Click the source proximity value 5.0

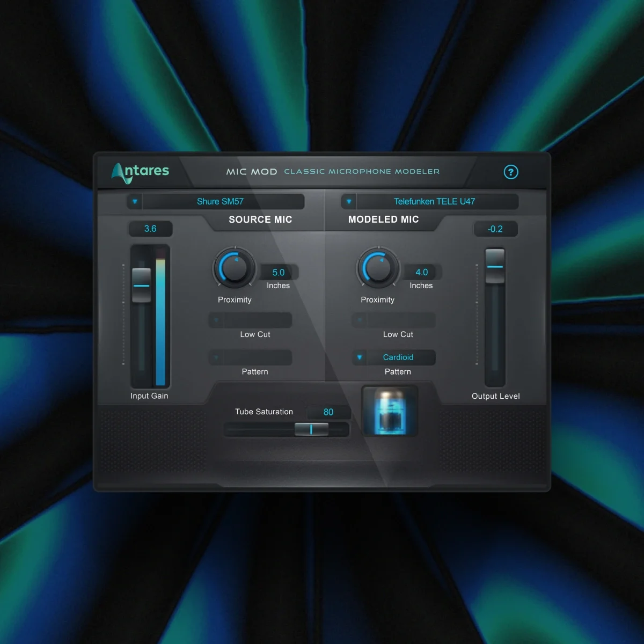click(x=279, y=273)
